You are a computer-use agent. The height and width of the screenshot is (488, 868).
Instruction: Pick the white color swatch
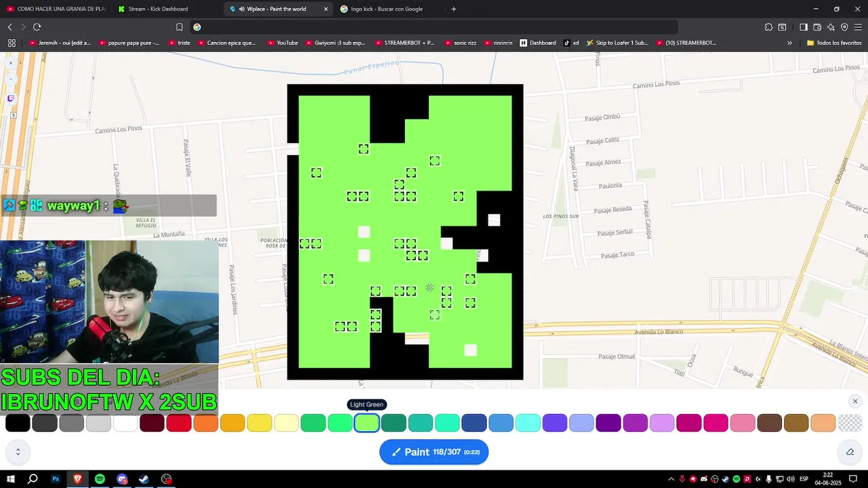125,423
